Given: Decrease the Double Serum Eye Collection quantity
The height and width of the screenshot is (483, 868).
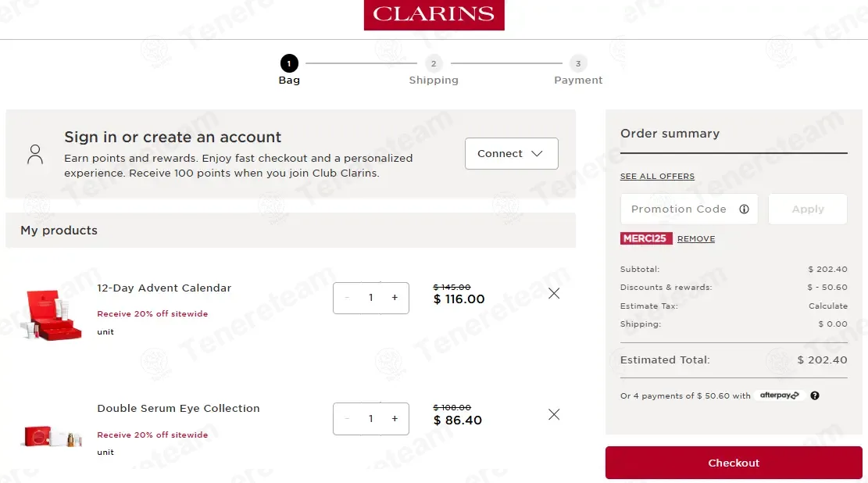Looking at the screenshot, I should coord(347,419).
